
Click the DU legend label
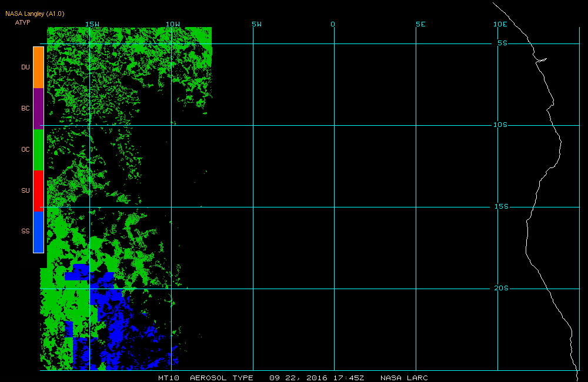pyautogui.click(x=25, y=67)
